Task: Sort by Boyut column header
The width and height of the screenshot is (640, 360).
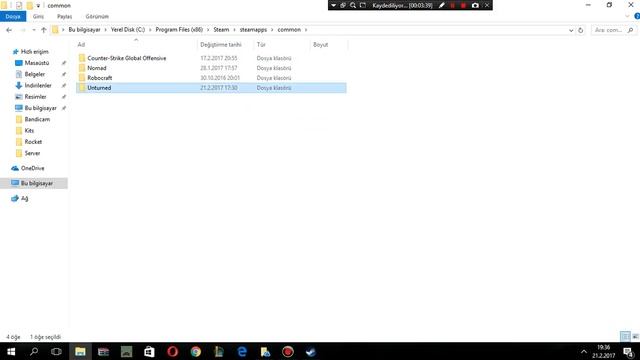Action: tap(329, 44)
